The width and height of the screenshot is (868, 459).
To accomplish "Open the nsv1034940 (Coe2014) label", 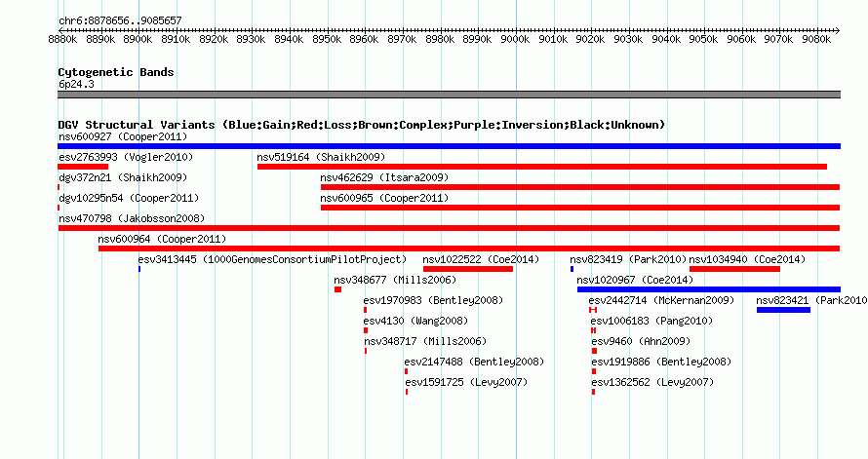I will tap(747, 259).
